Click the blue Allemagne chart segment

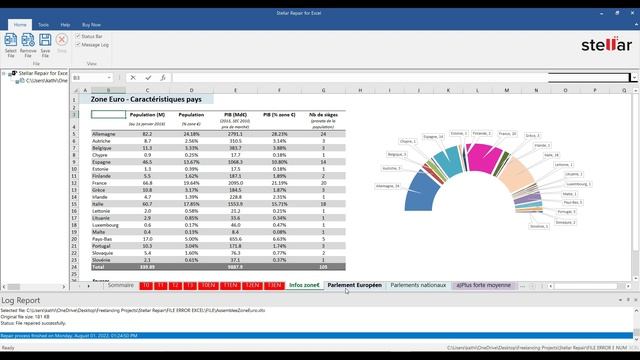pyautogui.click(x=420, y=194)
